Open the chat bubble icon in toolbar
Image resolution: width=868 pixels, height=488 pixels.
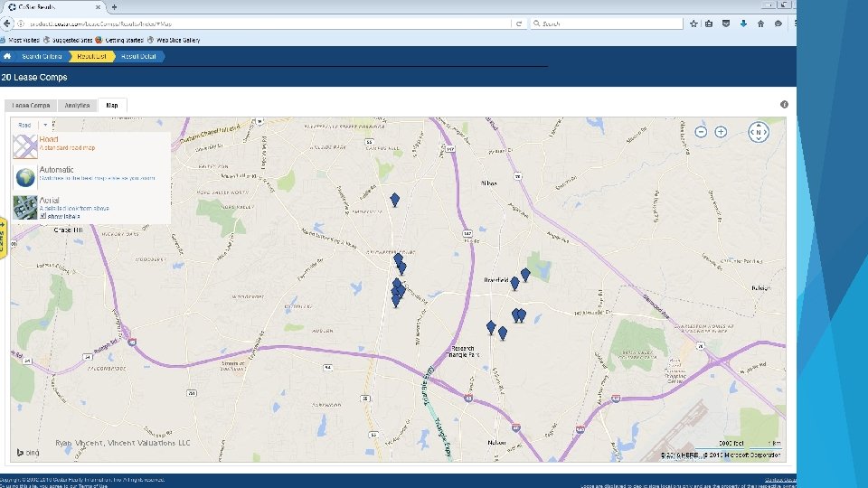(x=778, y=23)
